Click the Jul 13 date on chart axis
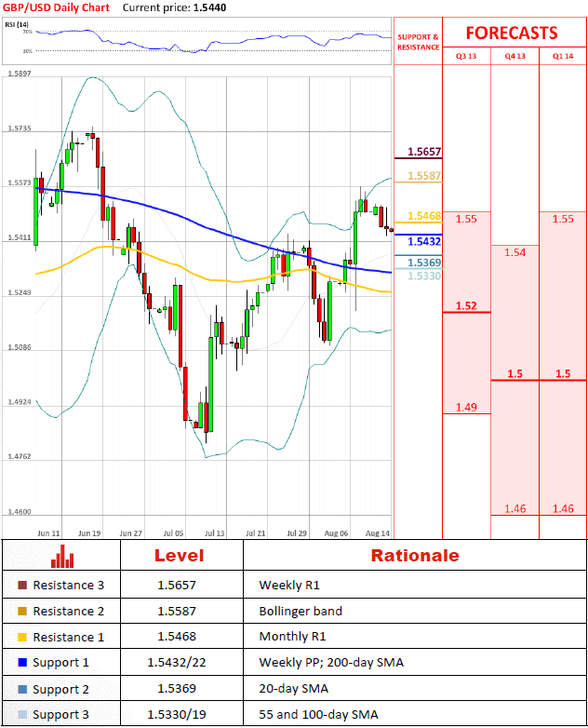Image resolution: width=588 pixels, height=728 pixels. 214,533
